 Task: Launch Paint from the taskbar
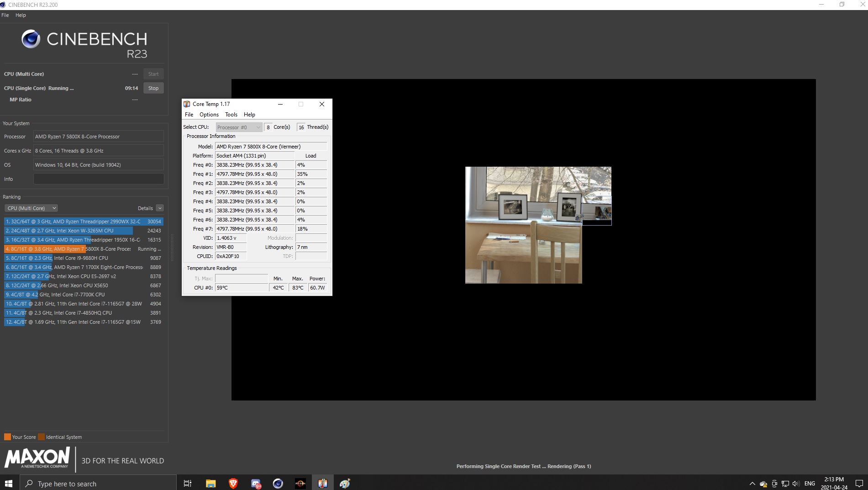coord(345,483)
